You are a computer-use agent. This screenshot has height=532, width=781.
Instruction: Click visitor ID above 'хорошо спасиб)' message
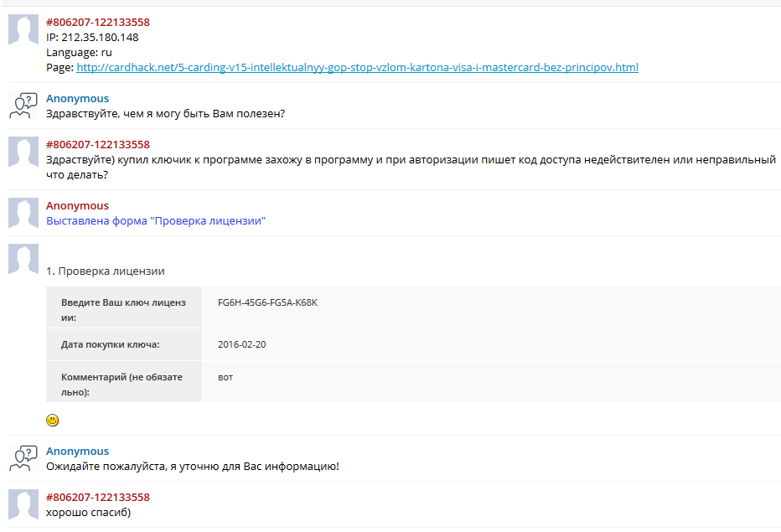click(97, 497)
